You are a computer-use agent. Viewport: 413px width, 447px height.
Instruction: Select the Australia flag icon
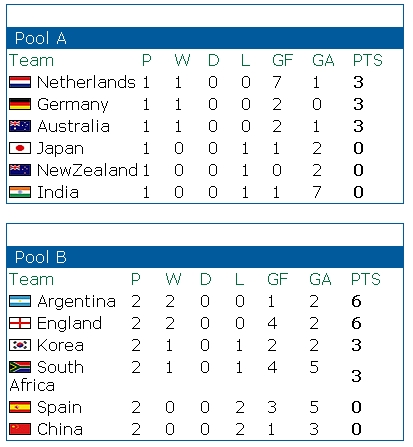(20, 126)
